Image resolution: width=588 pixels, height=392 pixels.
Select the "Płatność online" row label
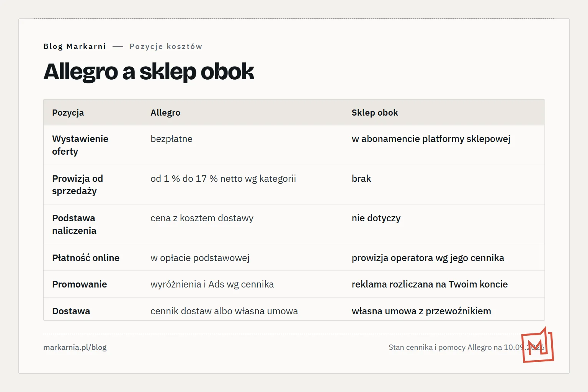tap(86, 258)
